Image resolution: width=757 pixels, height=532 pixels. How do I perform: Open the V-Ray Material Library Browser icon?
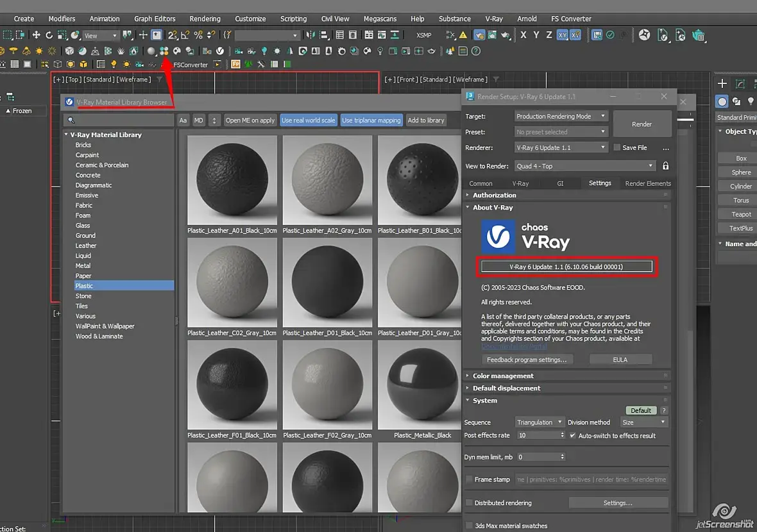[164, 51]
